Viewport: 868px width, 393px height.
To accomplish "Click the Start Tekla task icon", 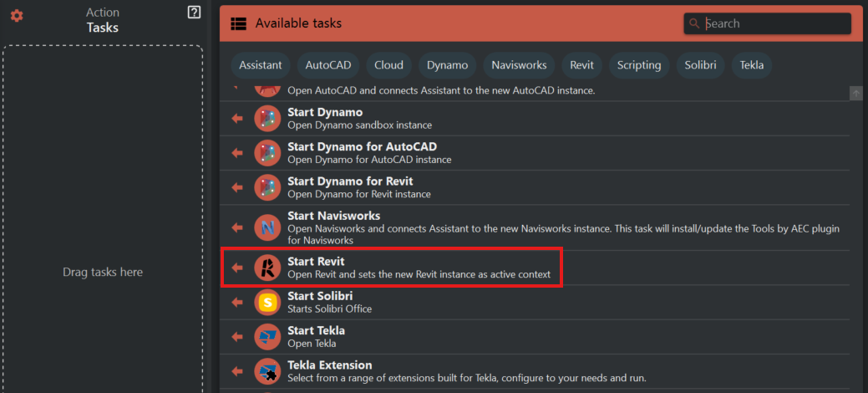I will [267, 336].
